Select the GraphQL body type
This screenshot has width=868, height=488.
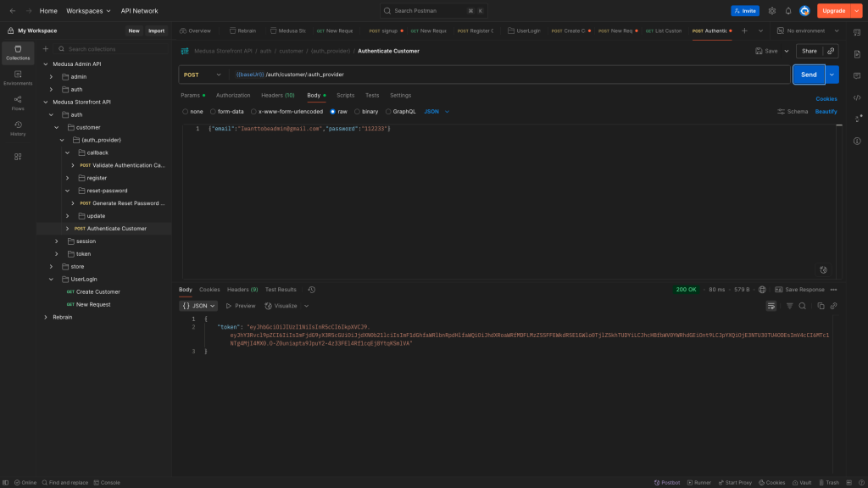pyautogui.click(x=400, y=112)
